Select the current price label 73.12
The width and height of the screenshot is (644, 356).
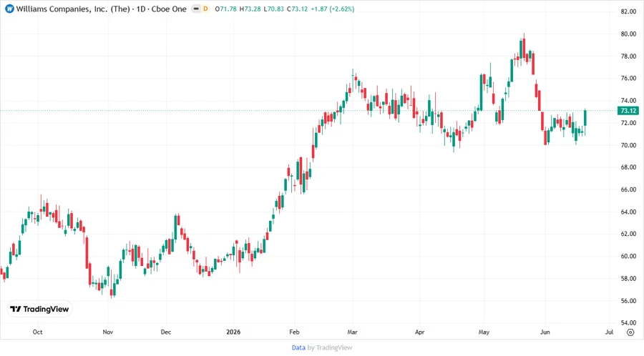628,111
